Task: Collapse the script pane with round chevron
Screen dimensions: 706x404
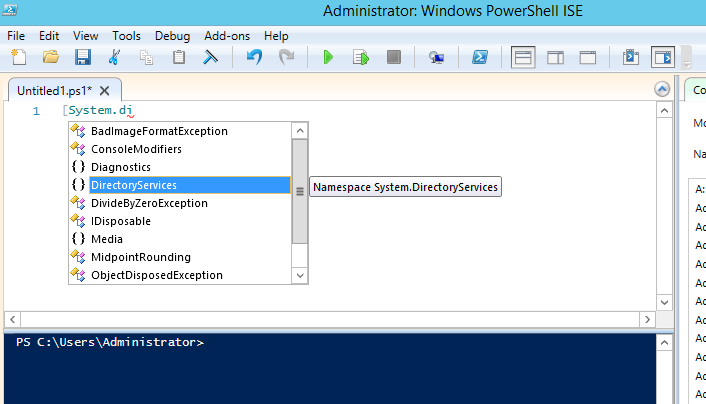Action: (x=661, y=89)
